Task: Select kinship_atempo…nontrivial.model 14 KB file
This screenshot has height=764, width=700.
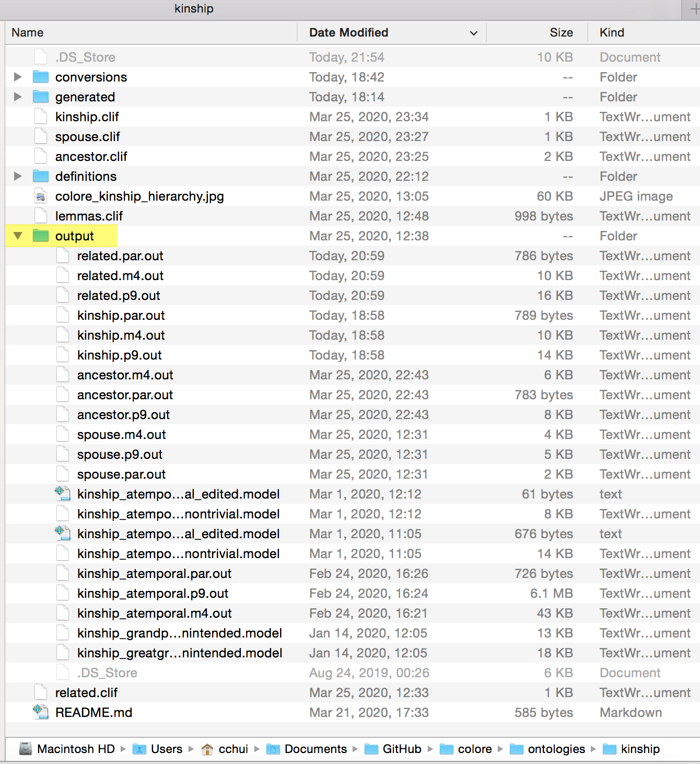Action: (x=178, y=553)
